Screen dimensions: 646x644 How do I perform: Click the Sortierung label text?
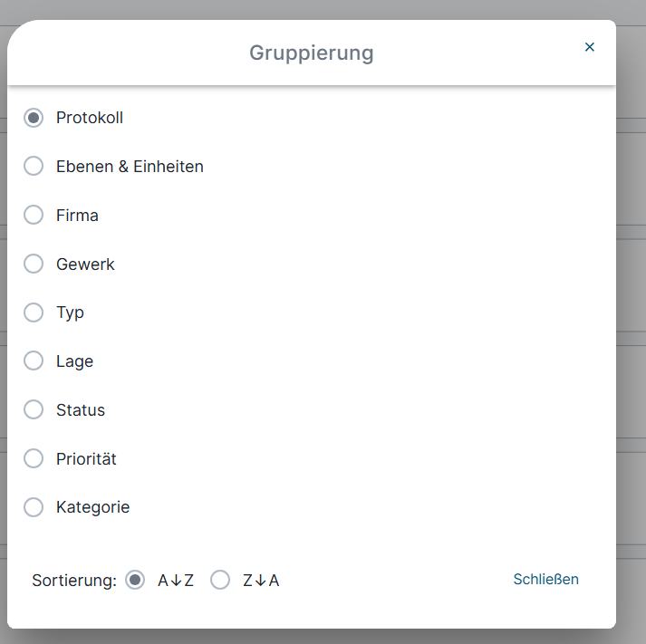click(74, 581)
